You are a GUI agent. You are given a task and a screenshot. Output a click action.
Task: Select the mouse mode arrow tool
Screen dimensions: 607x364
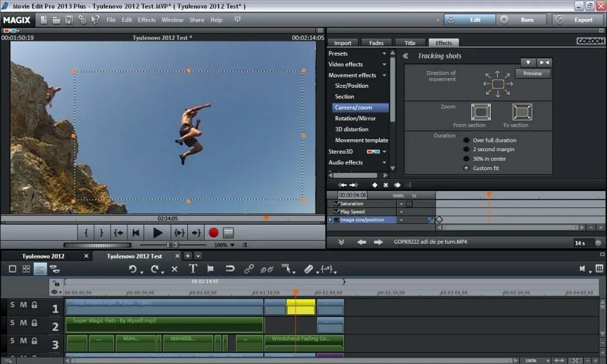pos(286,269)
